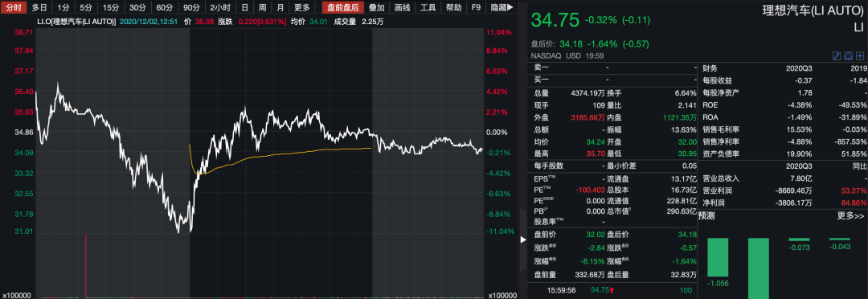This screenshot has height=299, width=868.
Task: Click the bell price alert icon
Action: [848, 56]
